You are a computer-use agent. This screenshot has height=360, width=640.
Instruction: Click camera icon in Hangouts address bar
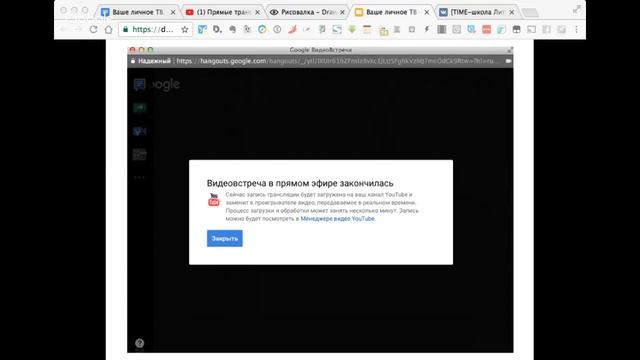pos(509,61)
